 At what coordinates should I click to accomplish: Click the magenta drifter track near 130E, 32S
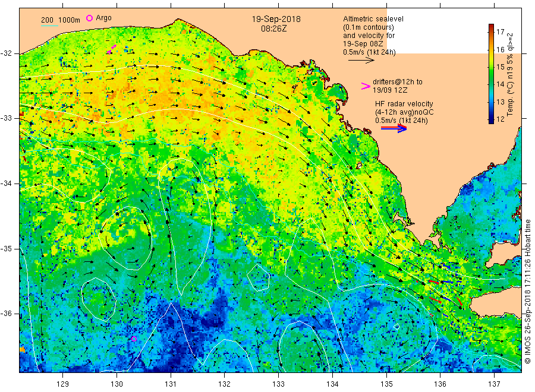point(112,49)
